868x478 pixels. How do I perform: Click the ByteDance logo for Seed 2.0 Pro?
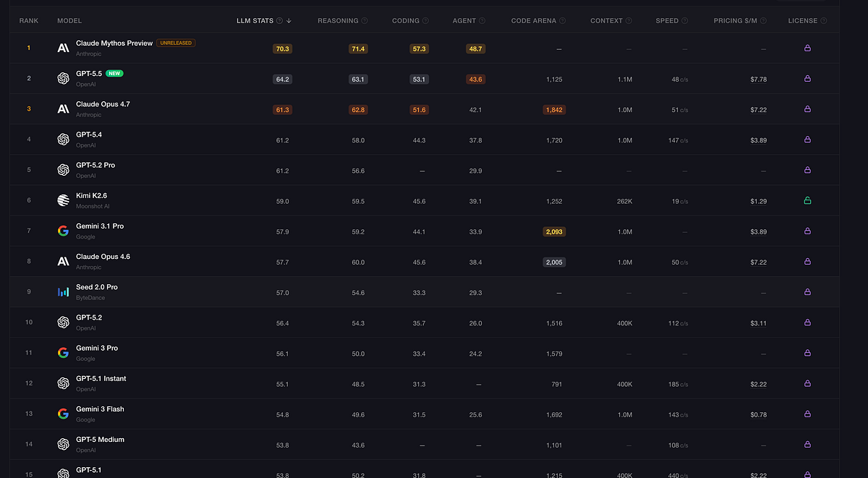(x=63, y=291)
